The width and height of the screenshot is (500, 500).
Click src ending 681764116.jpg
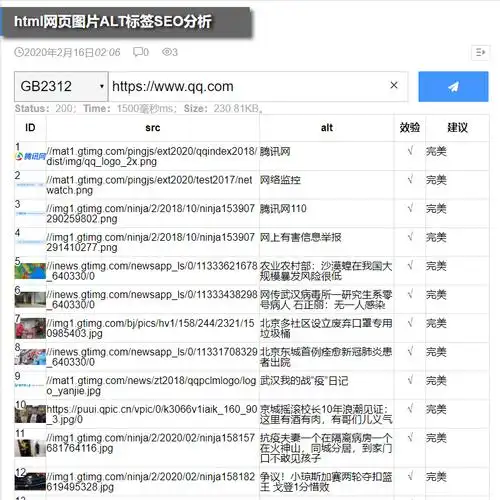(x=151, y=443)
